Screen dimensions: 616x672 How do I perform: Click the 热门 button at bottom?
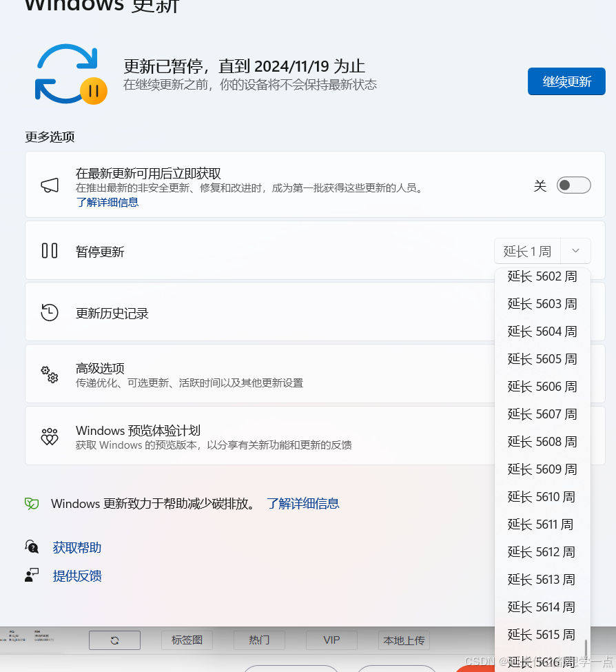259,640
